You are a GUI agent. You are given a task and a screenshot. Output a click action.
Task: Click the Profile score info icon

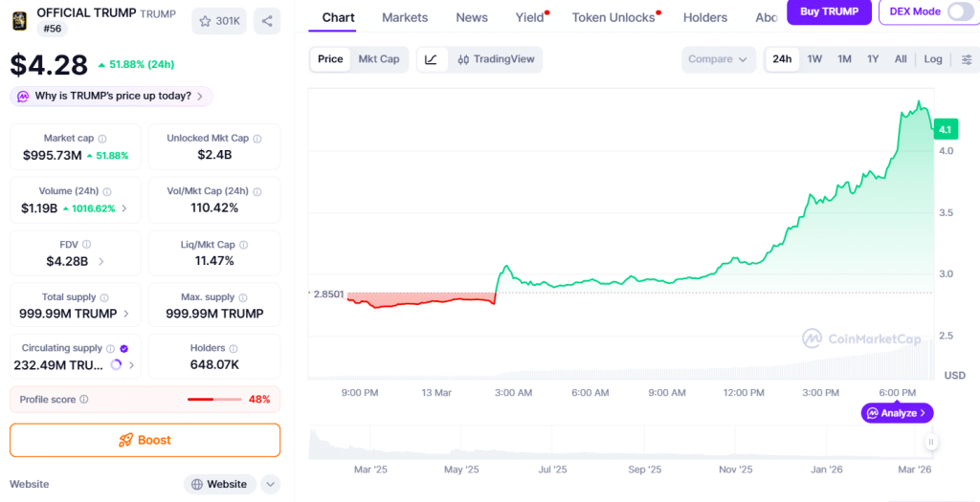(x=84, y=400)
